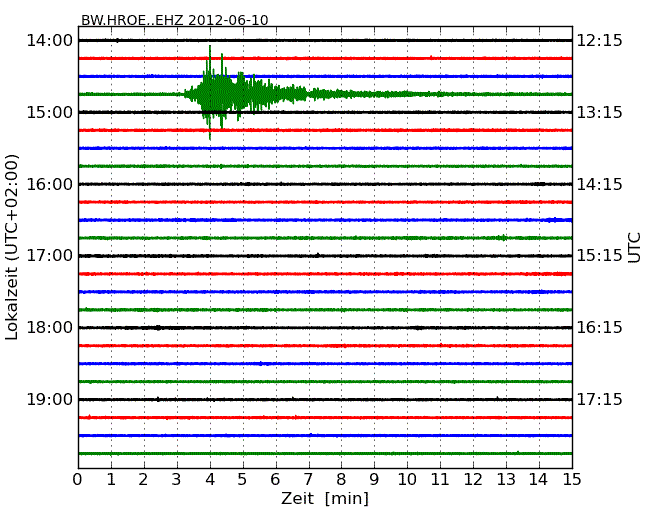The width and height of the screenshot is (650, 520).
Task: Click the 17:15 UTC label
Action: 600,399
